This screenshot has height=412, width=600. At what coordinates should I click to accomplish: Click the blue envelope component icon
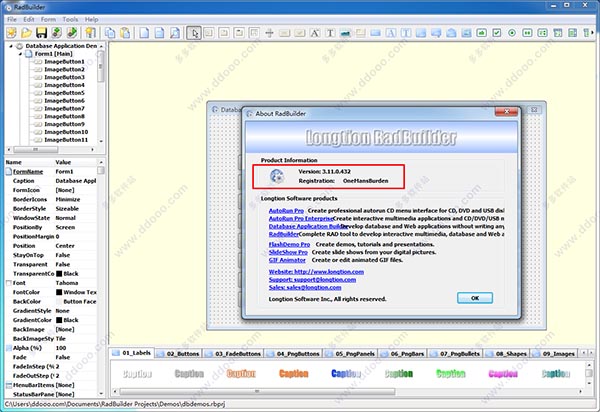(451, 33)
